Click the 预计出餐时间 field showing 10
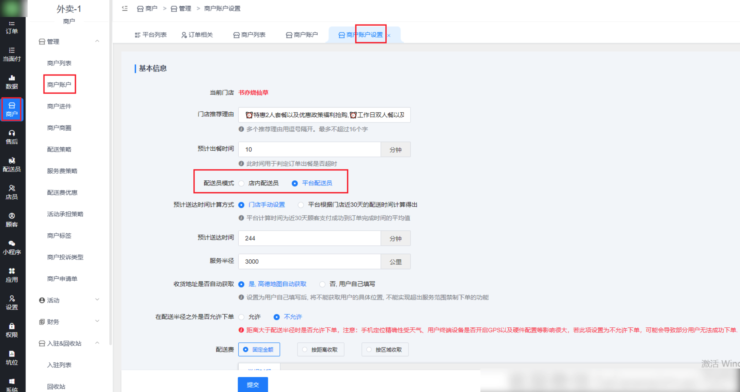This screenshot has height=392, width=740. point(310,150)
